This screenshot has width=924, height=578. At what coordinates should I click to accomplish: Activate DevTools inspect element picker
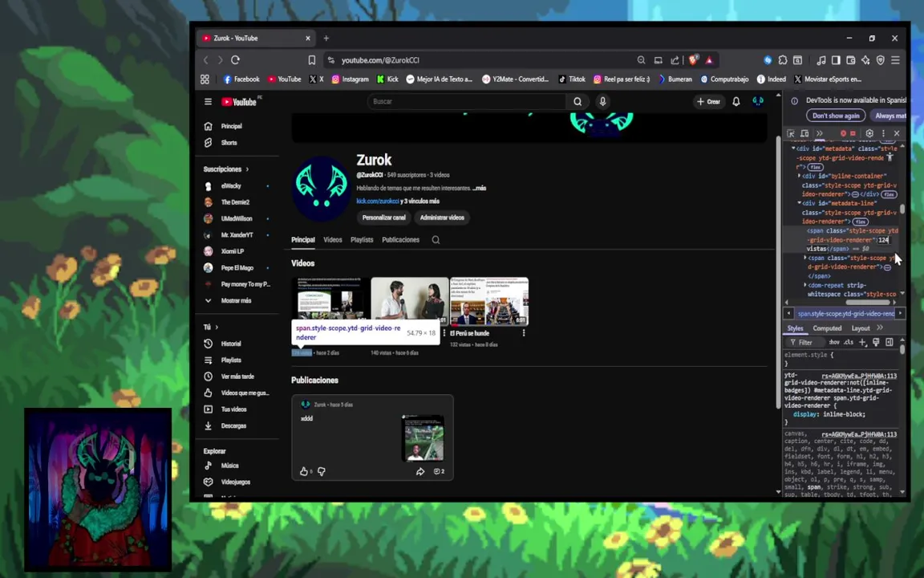791,133
